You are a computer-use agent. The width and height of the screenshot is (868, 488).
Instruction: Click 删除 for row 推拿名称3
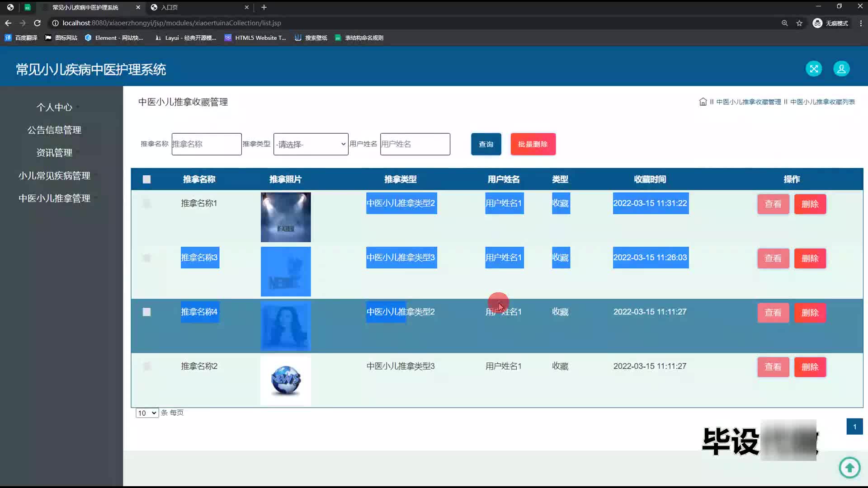coord(810,258)
